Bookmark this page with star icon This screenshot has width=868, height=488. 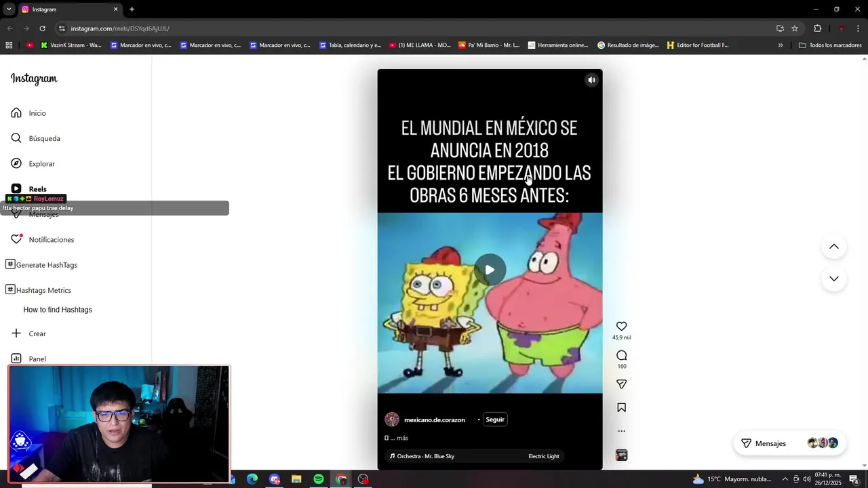[795, 28]
